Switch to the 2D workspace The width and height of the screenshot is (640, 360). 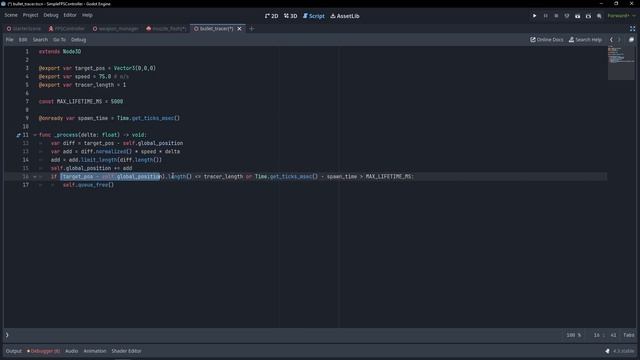click(x=271, y=16)
